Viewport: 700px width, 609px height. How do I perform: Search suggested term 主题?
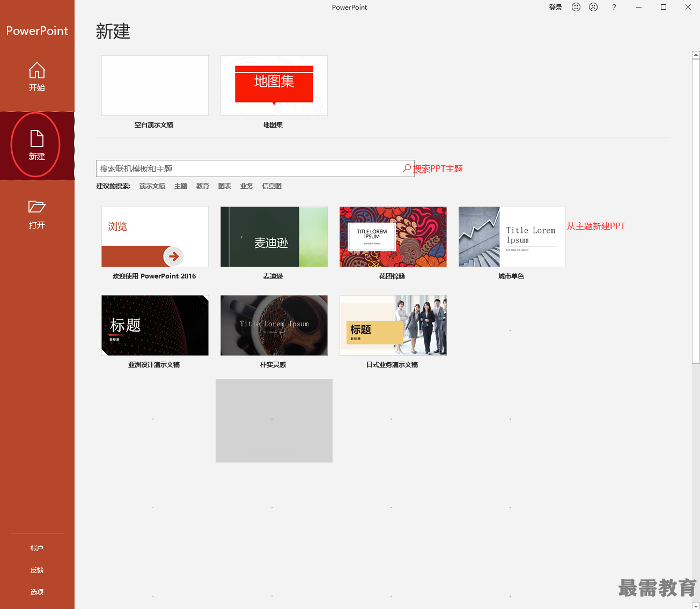click(181, 186)
